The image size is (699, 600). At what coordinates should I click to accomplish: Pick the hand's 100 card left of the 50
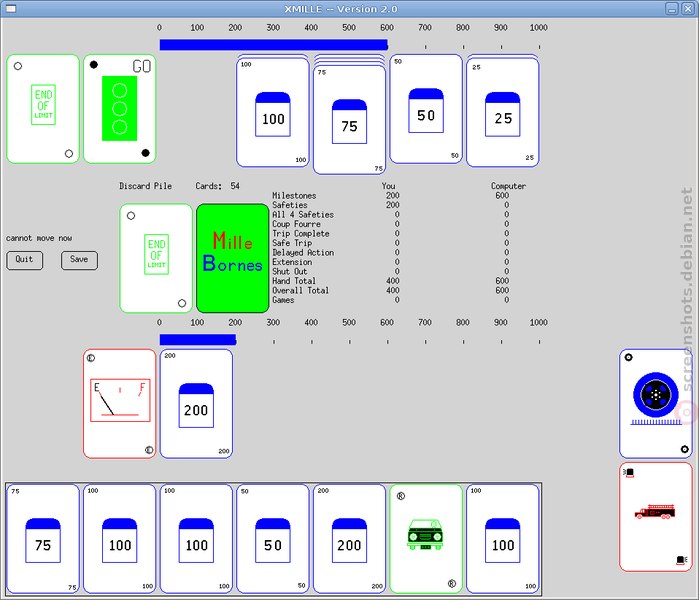(196, 539)
